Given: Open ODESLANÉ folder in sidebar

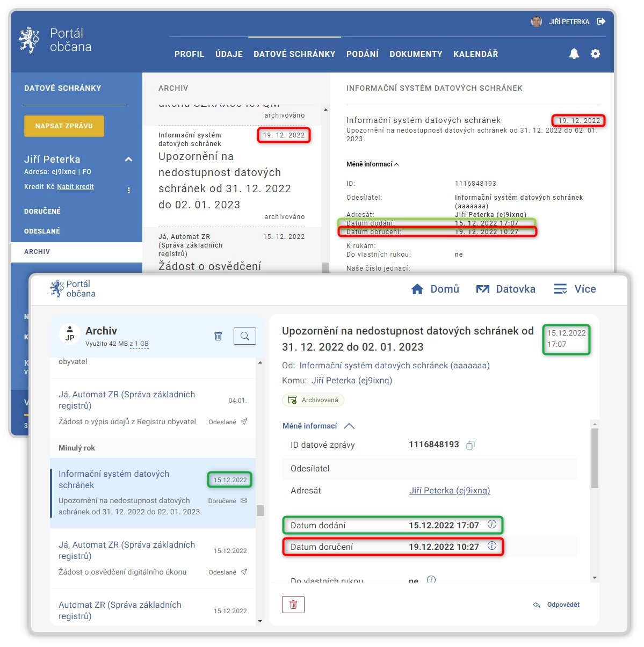Looking at the screenshot, I should point(42,231).
